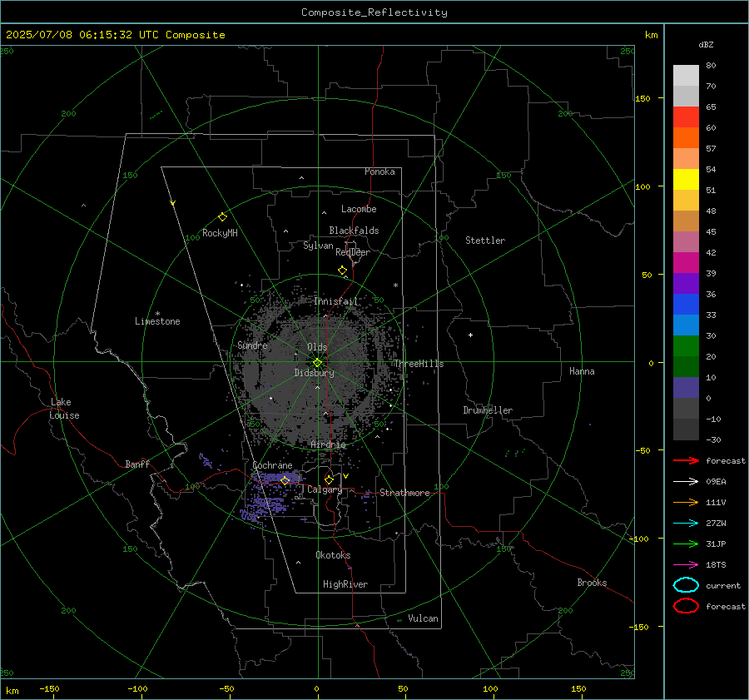Click the Ponoka city label
Screen dimensions: 749x700
pos(379,171)
